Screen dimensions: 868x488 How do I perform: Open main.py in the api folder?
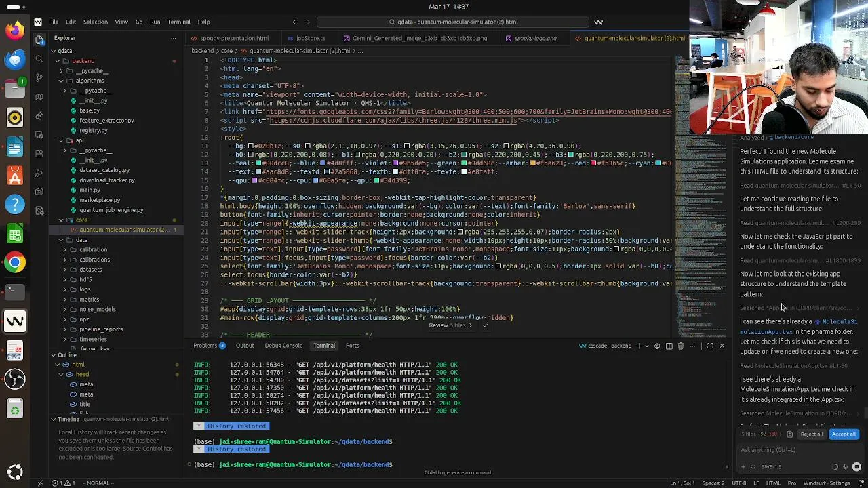[x=90, y=190]
